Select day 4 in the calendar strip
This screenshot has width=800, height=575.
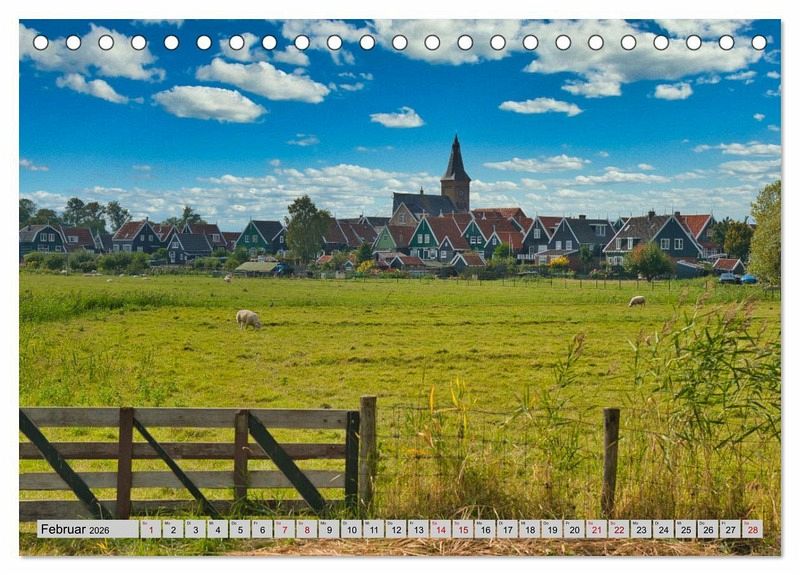[x=217, y=529]
